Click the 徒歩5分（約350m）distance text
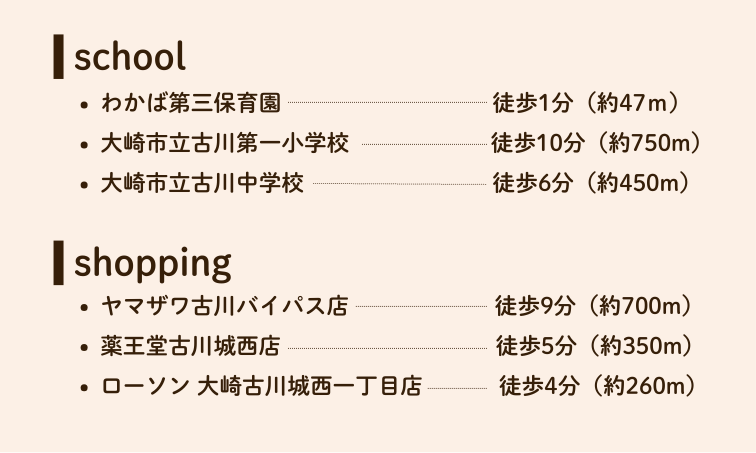 595,347
